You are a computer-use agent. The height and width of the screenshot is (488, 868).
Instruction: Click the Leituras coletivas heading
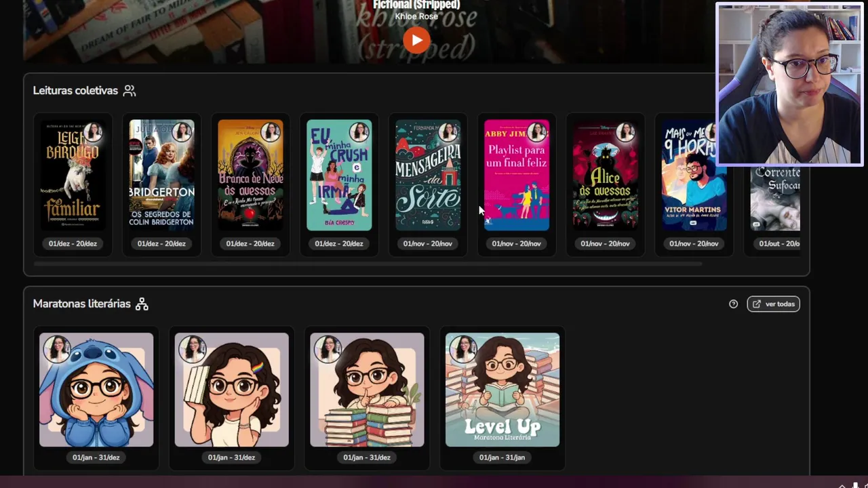coord(75,90)
